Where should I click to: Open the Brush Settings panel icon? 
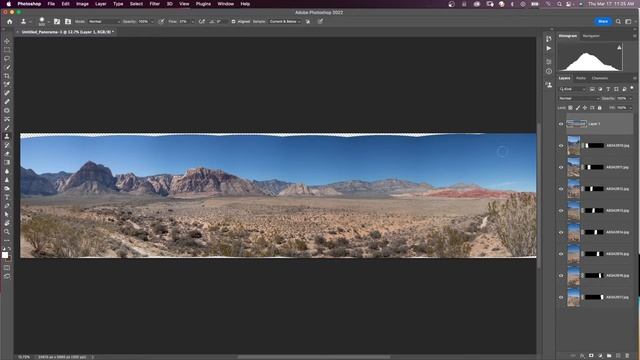click(57, 22)
